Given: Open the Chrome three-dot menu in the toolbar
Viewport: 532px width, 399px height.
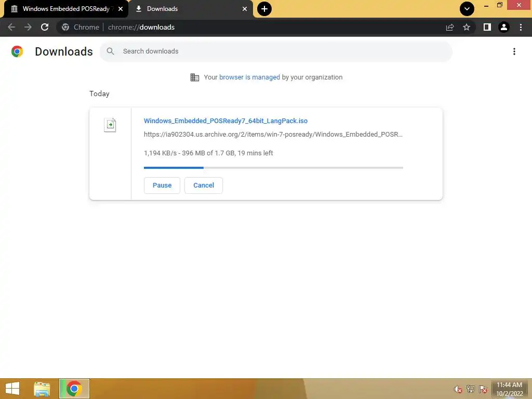Looking at the screenshot, I should tap(521, 27).
